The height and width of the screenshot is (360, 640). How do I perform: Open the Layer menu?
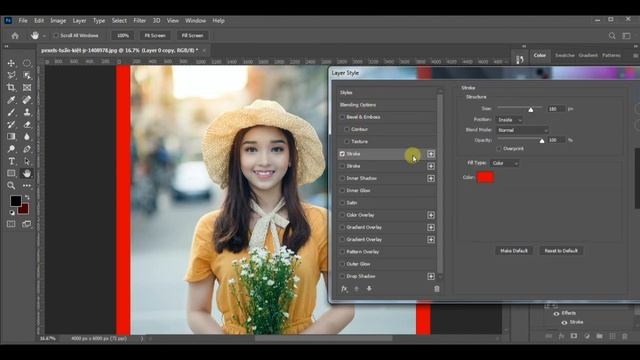79,20
